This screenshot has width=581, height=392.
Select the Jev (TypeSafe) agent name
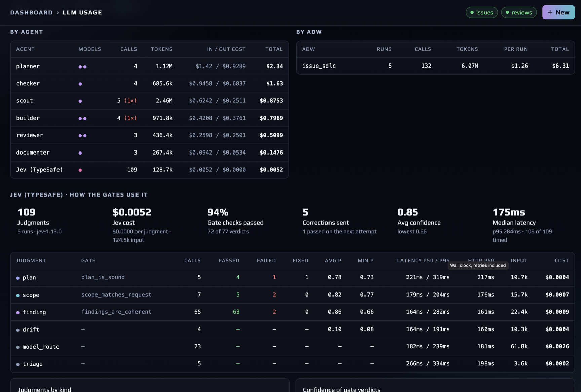(39, 170)
